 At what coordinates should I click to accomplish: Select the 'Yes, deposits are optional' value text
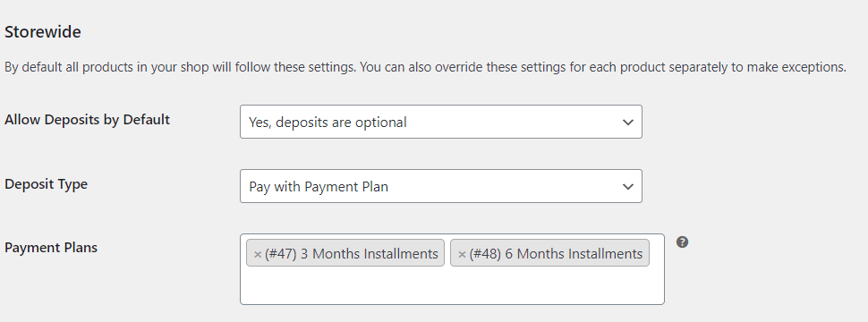(x=328, y=123)
